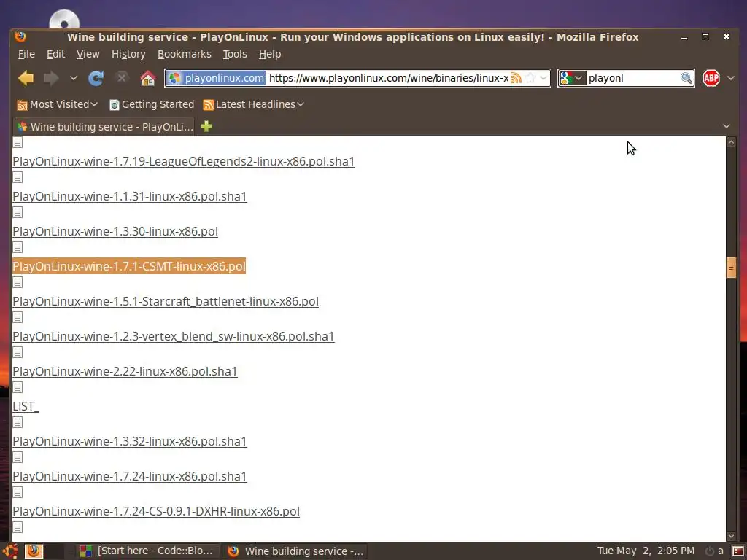
Task: Go back with the Back arrow button
Action: coord(26,77)
